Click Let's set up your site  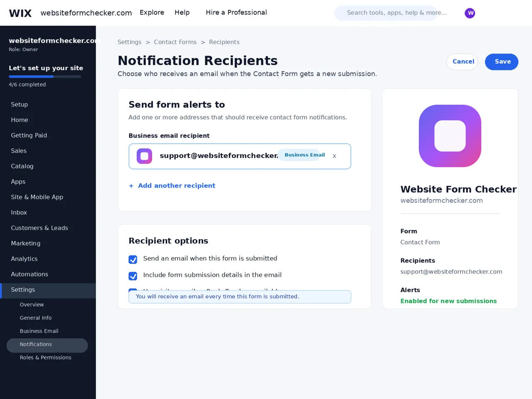tap(46, 68)
